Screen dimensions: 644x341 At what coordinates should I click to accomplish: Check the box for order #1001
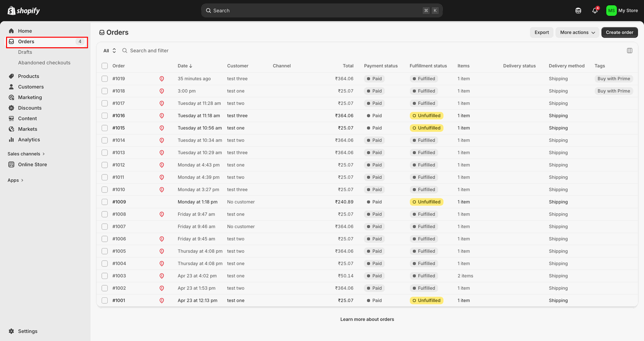pos(105,300)
